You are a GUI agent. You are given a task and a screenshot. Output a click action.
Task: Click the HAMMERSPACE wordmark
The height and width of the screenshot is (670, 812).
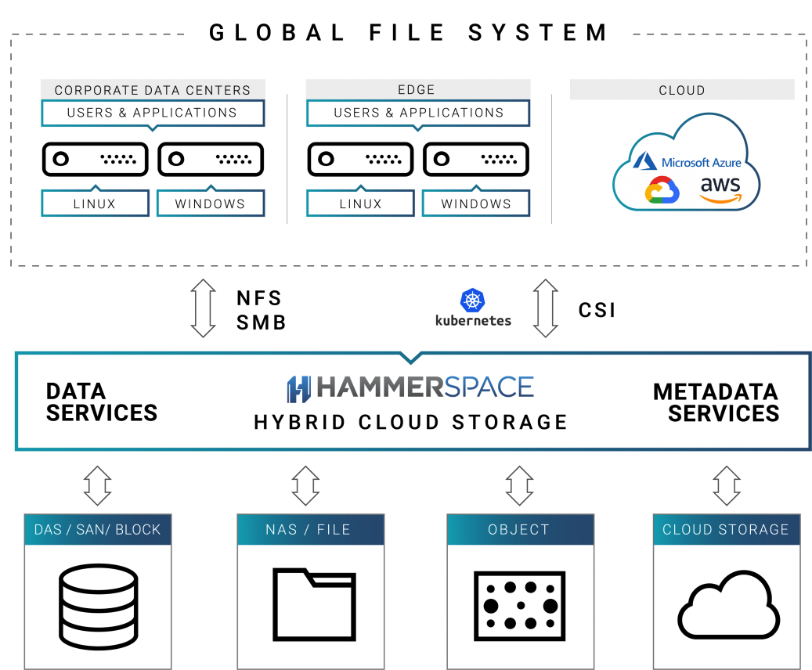[425, 387]
